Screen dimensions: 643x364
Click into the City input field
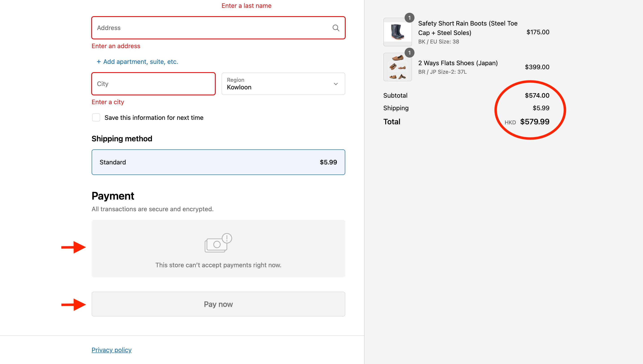153,84
